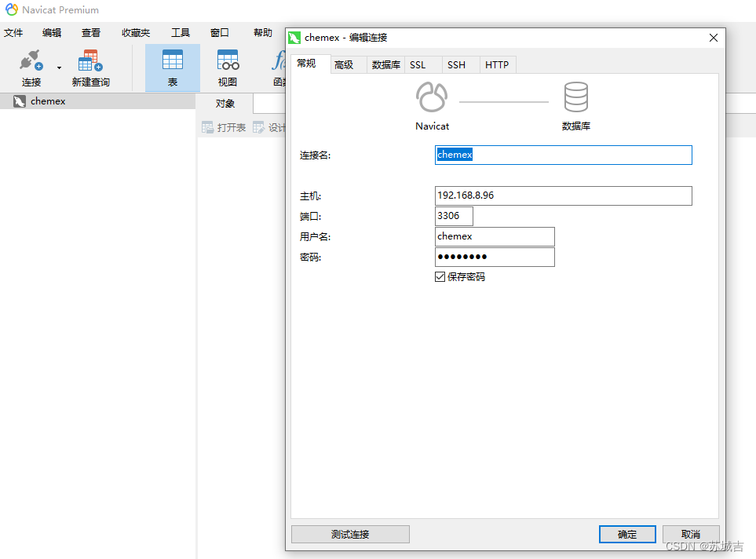Viewport: 756px width, 559px height.
Task: Switch to the 高级 (Advanced) tab
Action: click(346, 64)
